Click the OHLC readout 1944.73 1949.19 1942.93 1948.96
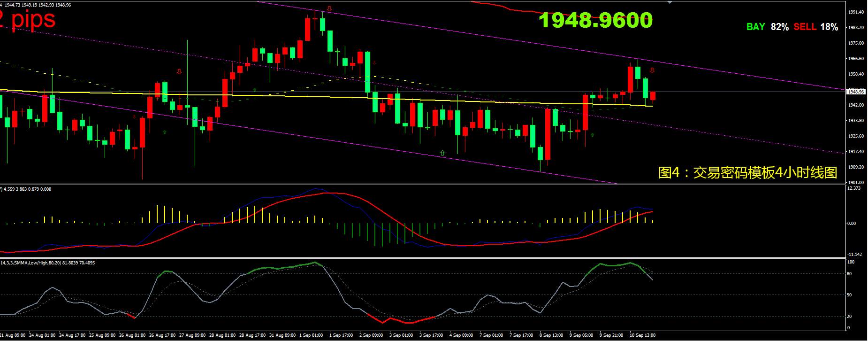The height and width of the screenshot is (341, 868). pyautogui.click(x=38, y=5)
